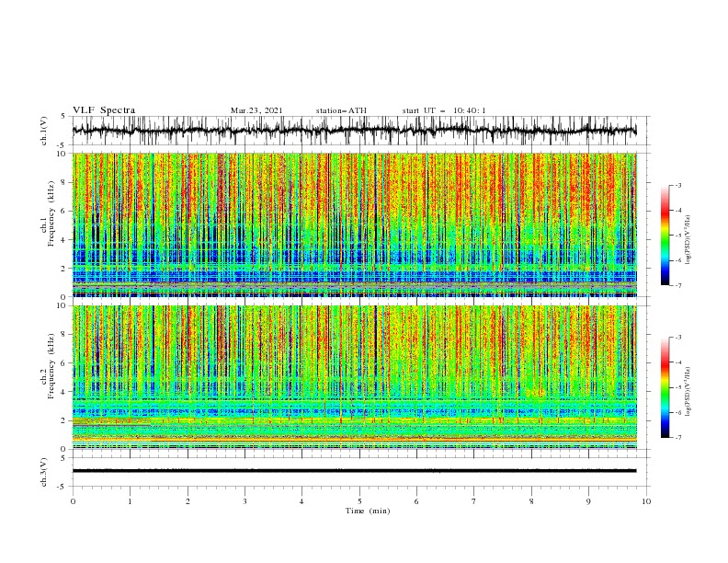The height and width of the screenshot is (563, 728).
Task: Click time axis tick label "9"
Action: tap(588, 501)
